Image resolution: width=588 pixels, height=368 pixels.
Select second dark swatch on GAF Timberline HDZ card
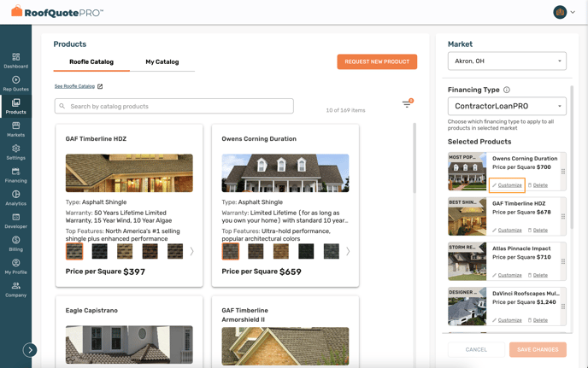point(99,251)
